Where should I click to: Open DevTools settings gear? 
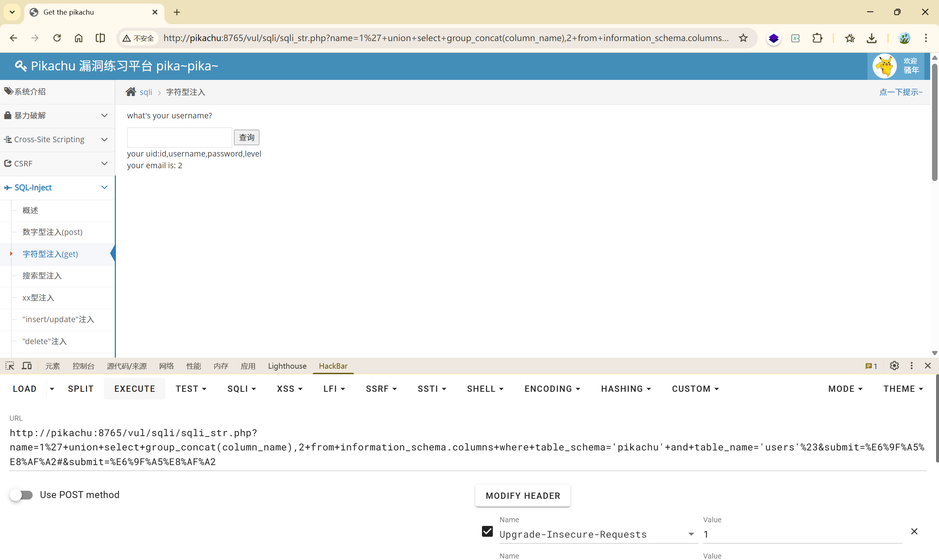click(894, 366)
